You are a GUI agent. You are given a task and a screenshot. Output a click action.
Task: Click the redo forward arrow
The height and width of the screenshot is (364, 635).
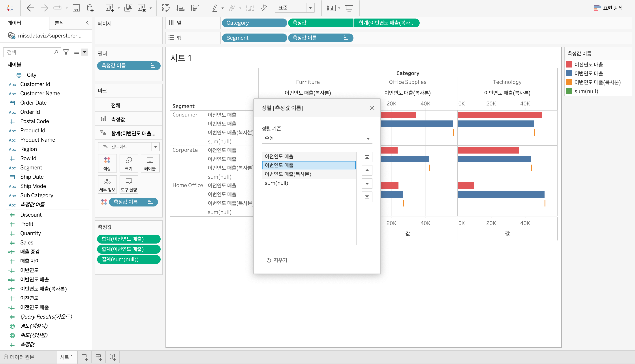pos(45,8)
